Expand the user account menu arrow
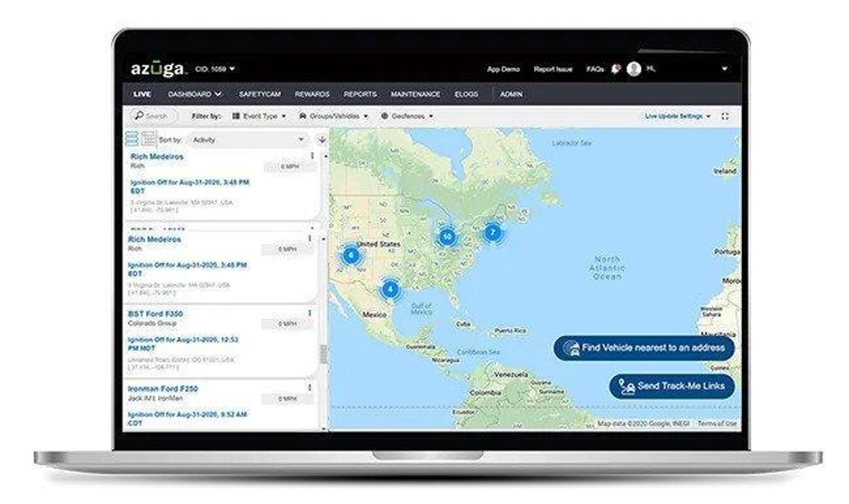 [x=725, y=69]
